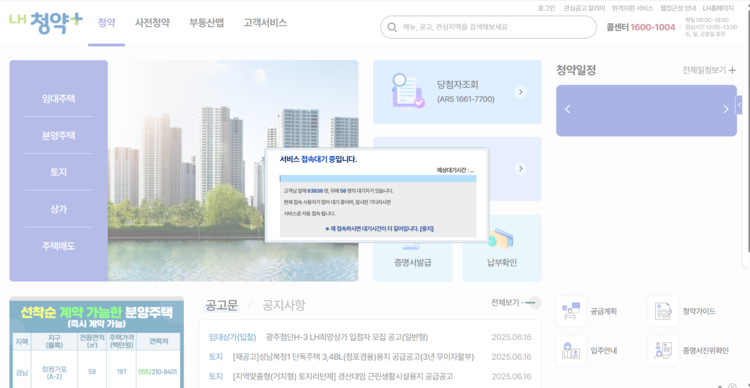This screenshot has width=750, height=388.
Task: Open the 입주안내 icon
Action: point(571,351)
